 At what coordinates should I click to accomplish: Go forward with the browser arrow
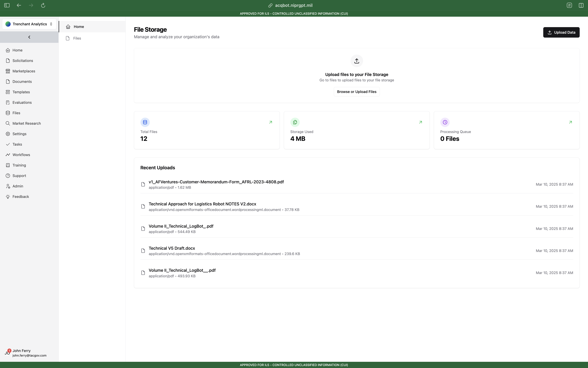click(31, 5)
